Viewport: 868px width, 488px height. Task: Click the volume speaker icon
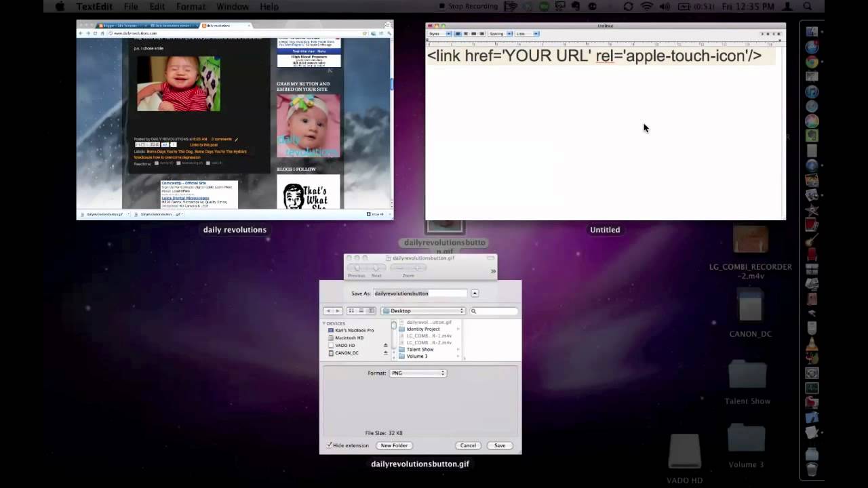point(665,6)
